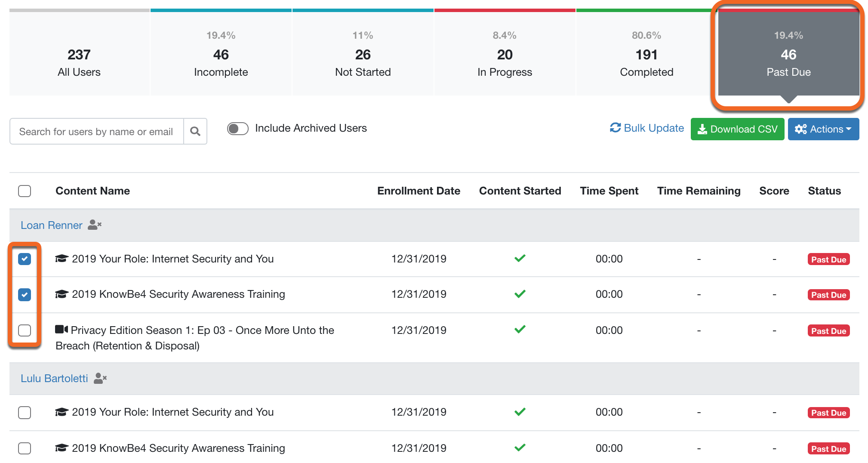868x463 pixels.
Task: Click the Bulk Update link
Action: pyautogui.click(x=654, y=128)
